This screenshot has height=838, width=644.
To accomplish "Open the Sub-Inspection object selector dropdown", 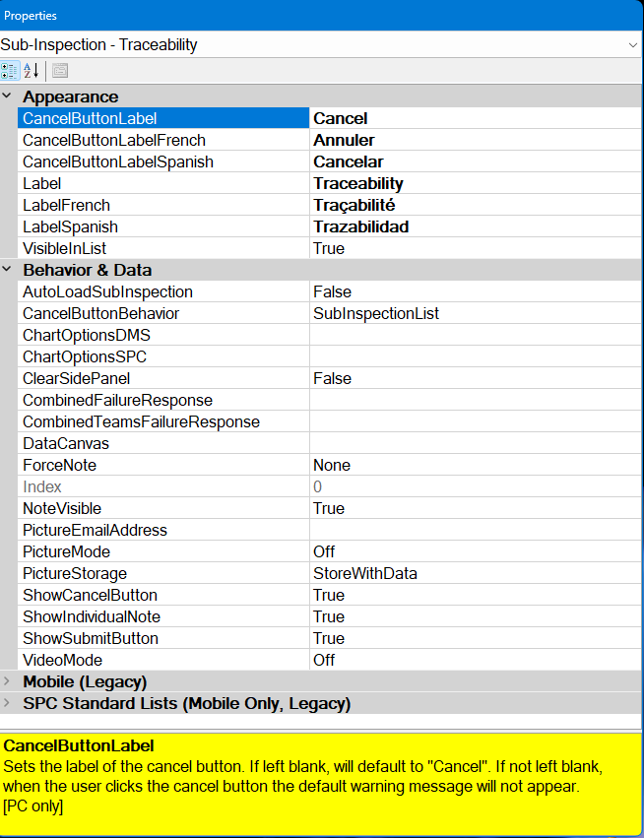I will click(632, 44).
